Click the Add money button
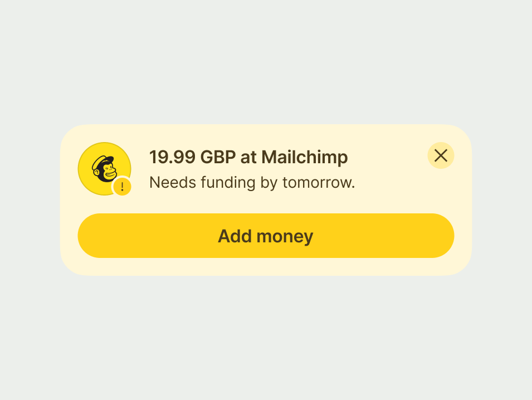 click(266, 236)
